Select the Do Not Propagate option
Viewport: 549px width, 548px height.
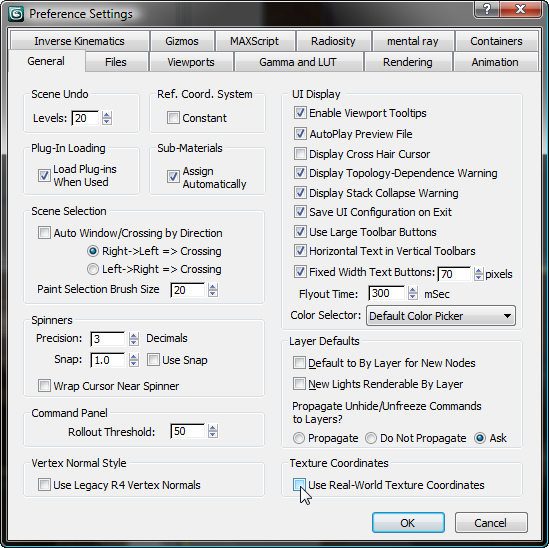click(371, 438)
